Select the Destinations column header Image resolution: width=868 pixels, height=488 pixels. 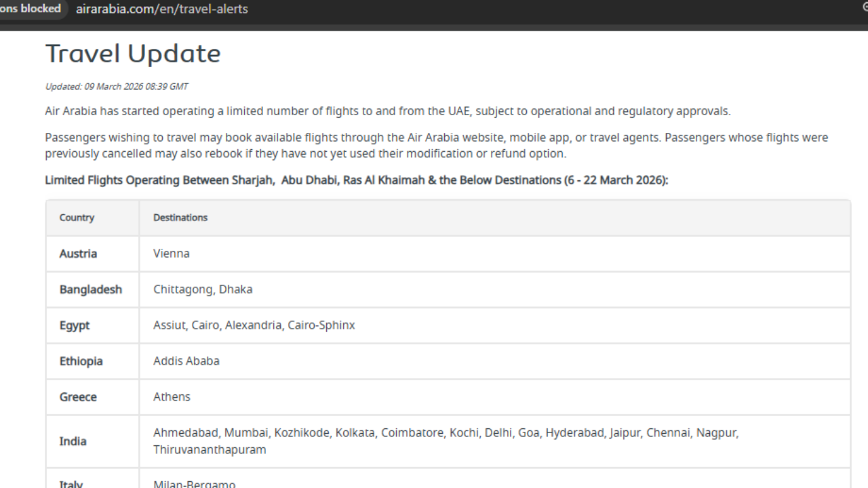[x=180, y=218]
